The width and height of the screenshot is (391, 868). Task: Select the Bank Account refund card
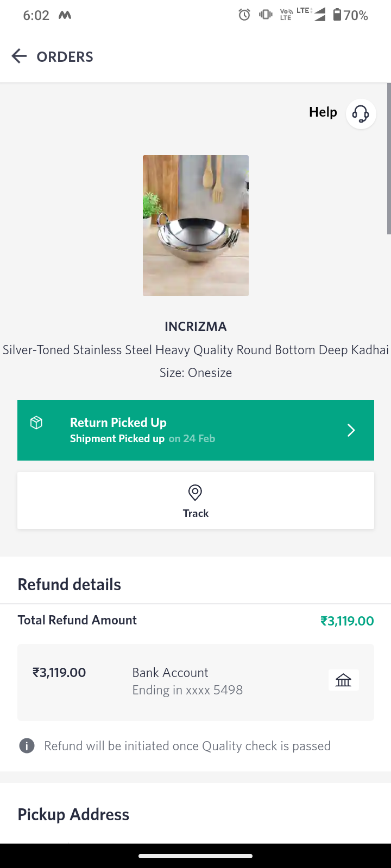[x=195, y=682]
